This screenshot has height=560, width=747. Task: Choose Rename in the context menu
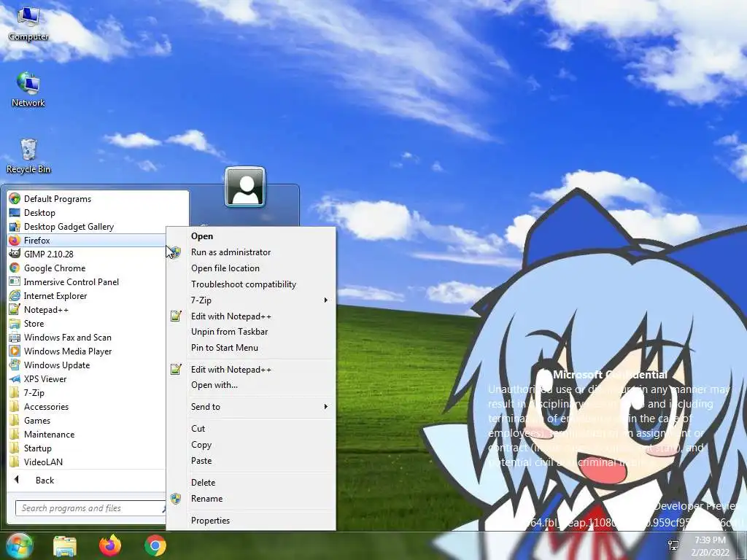click(251, 499)
